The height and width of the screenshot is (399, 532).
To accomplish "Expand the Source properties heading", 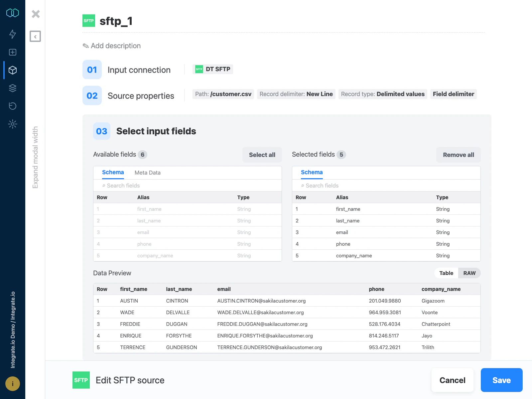I will coord(141,96).
